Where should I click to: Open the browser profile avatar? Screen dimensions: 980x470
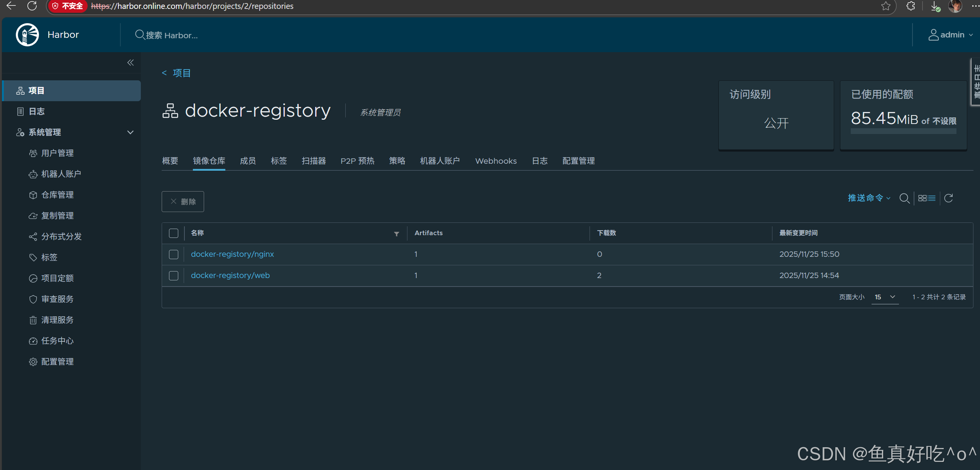955,6
